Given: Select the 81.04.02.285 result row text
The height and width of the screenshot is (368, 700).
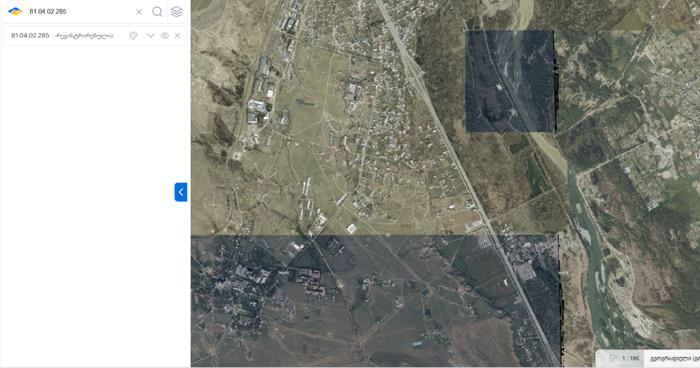Looking at the screenshot, I should tap(62, 36).
